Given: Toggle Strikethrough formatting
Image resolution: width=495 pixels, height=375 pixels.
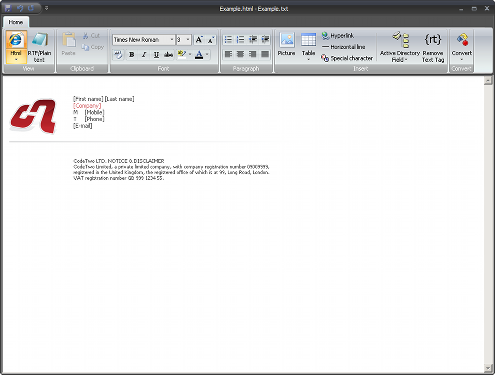Looking at the screenshot, I should (x=168, y=54).
